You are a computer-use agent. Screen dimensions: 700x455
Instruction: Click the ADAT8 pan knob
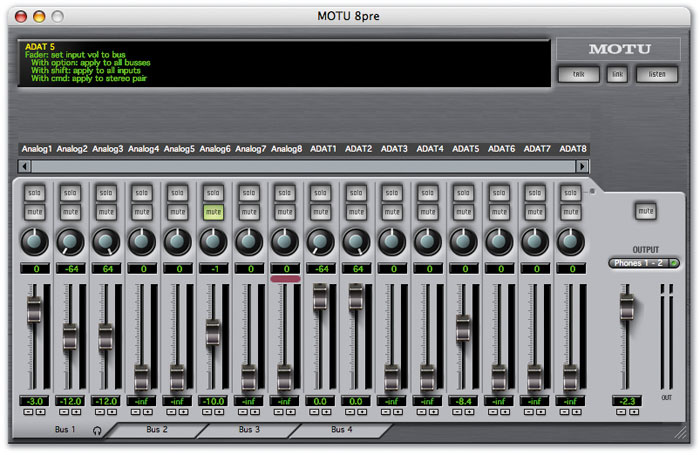click(x=570, y=240)
